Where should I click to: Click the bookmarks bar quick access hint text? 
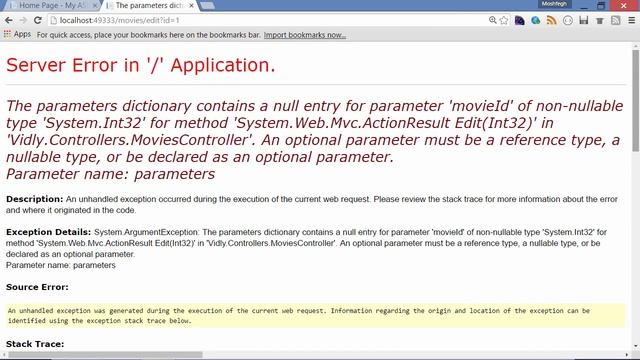pos(149,35)
